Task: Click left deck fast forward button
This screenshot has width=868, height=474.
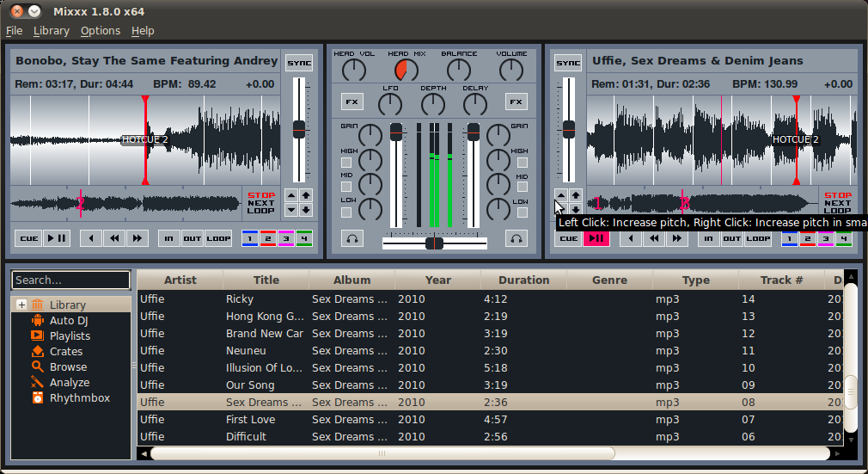Action: click(138, 238)
